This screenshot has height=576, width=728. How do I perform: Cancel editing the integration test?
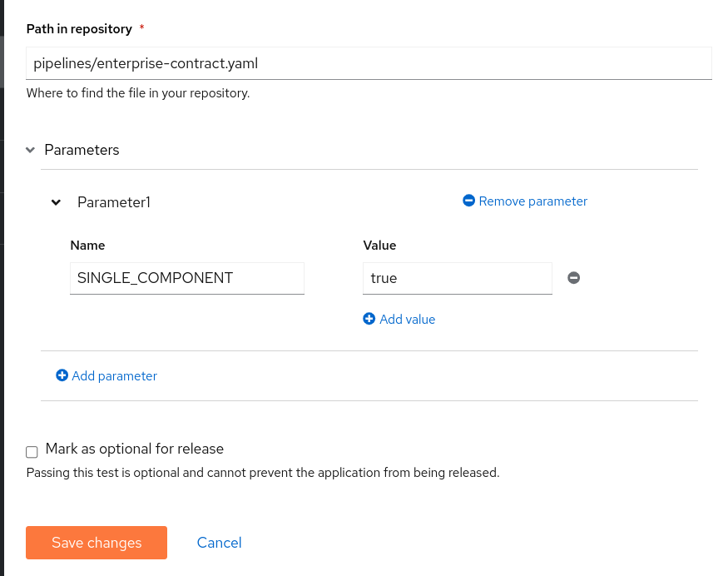[x=219, y=543]
